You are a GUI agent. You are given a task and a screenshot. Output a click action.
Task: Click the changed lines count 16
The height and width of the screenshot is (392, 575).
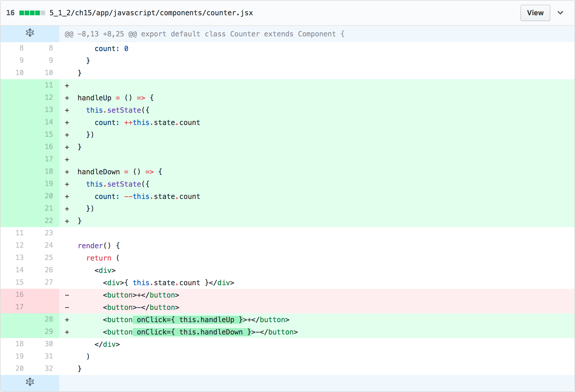10,13
